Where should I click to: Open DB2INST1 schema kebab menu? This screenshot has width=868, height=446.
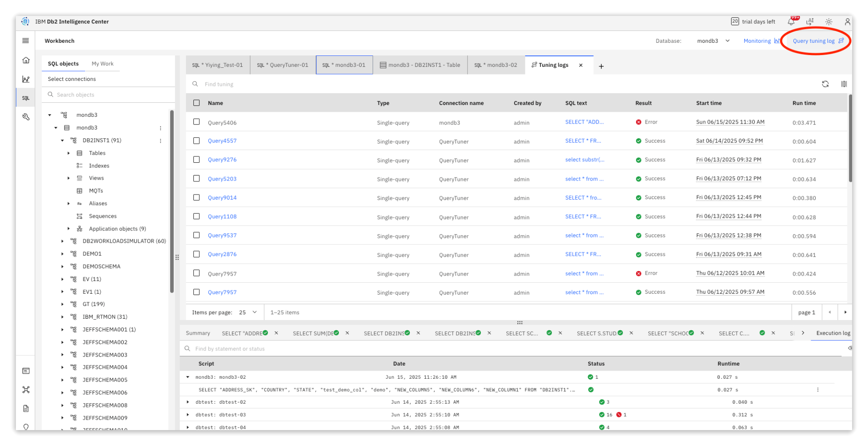pyautogui.click(x=161, y=141)
